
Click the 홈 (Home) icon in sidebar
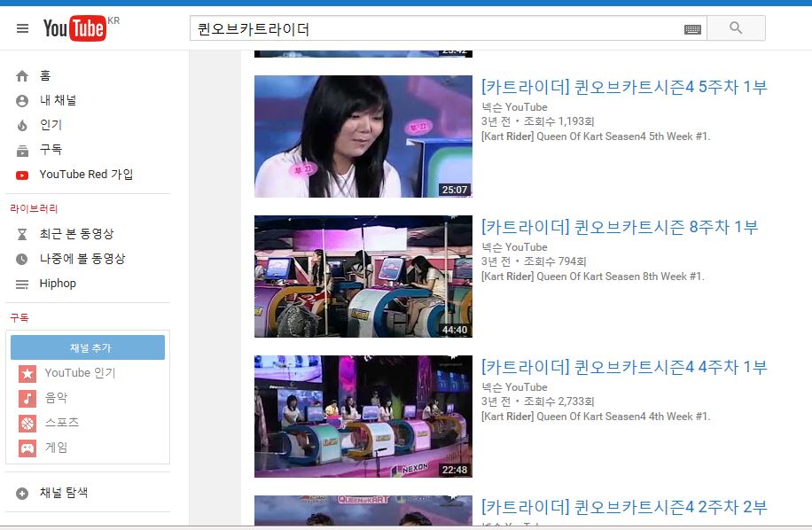pos(22,76)
